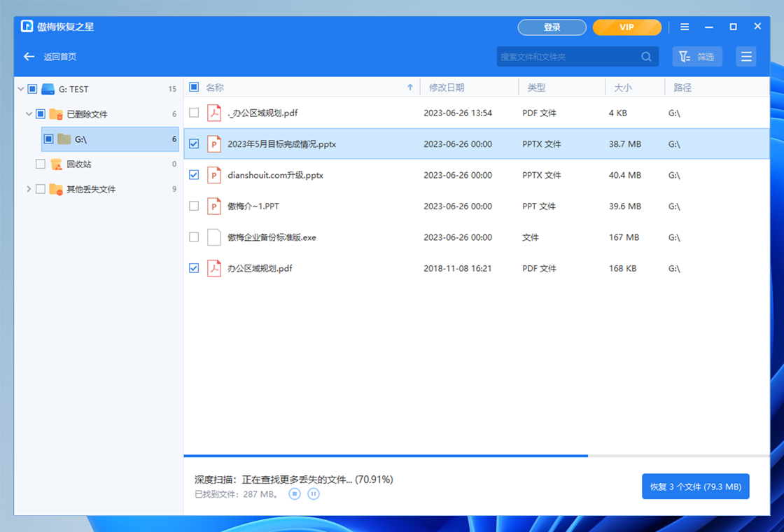
Task: Click the 已删除文件 folder icon
Action: tap(56, 114)
